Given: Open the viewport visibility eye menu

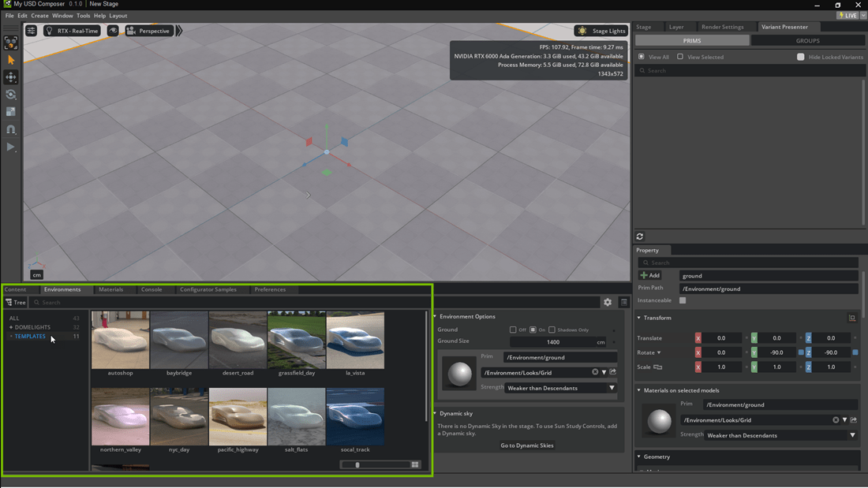Looking at the screenshot, I should click(113, 31).
